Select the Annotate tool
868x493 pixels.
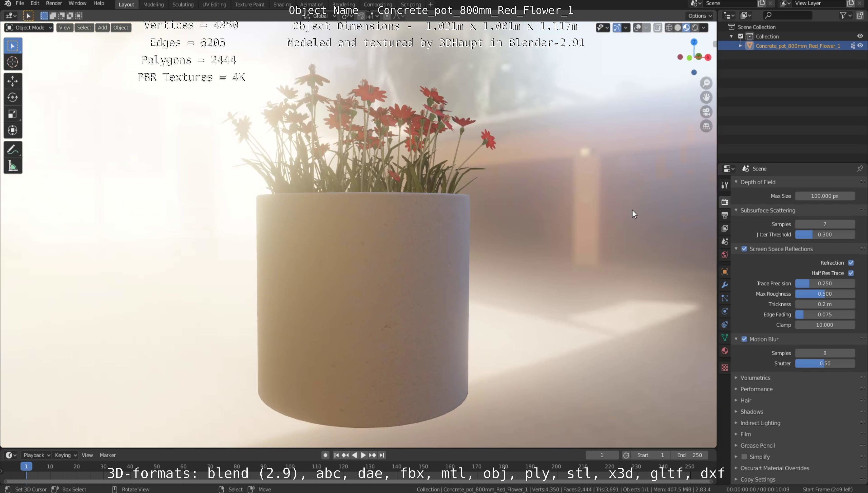coord(13,150)
